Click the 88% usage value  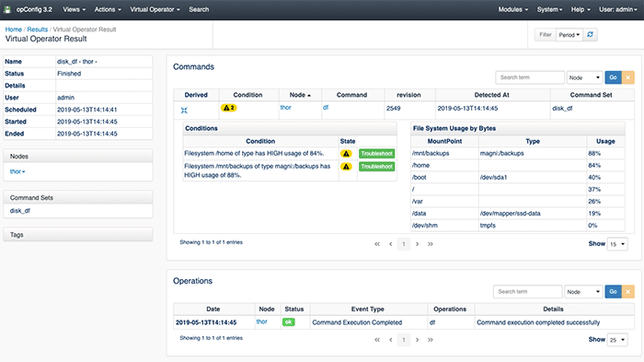594,154
